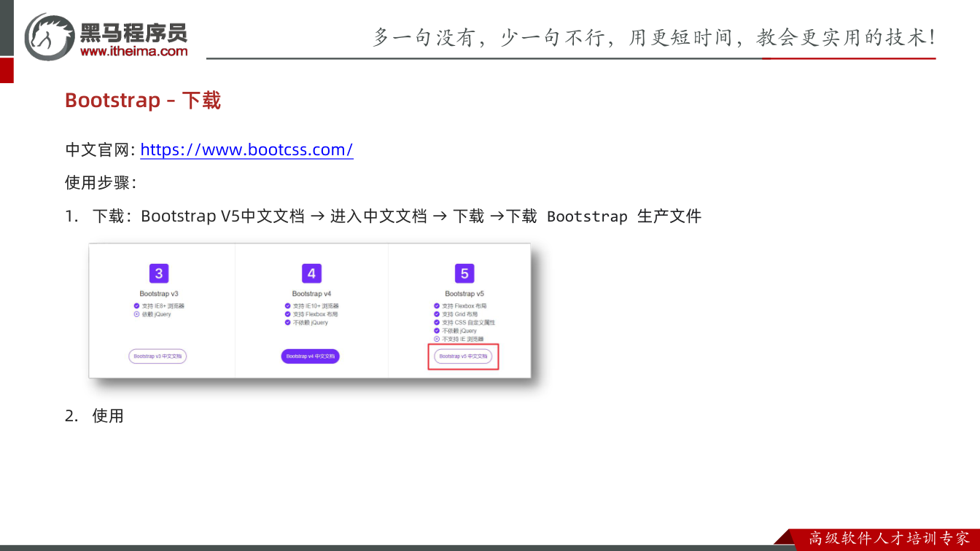The width and height of the screenshot is (980, 551).
Task: Click the 黑马程序员 horse logo
Action: [x=50, y=36]
